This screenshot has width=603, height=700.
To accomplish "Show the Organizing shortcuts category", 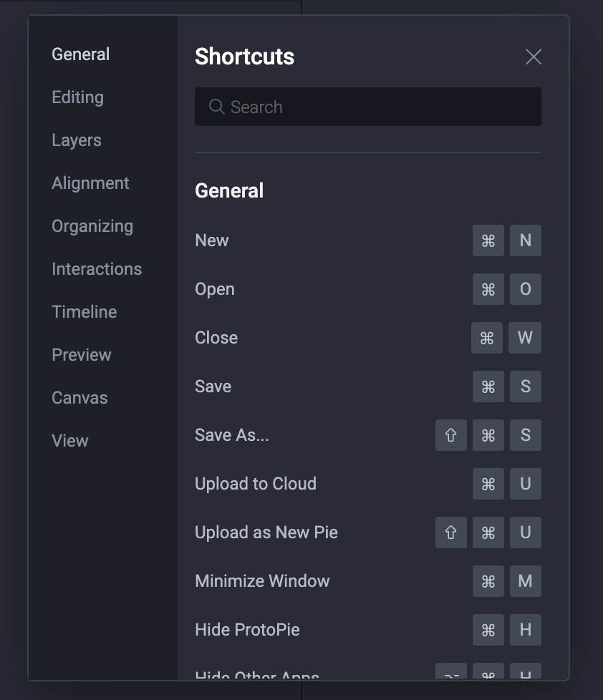I will click(x=92, y=226).
